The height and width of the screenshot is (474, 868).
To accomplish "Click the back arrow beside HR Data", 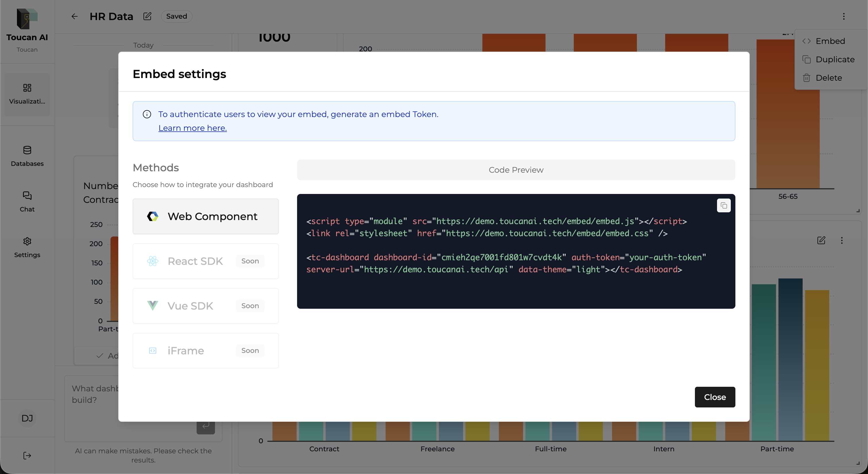I will coord(74,16).
